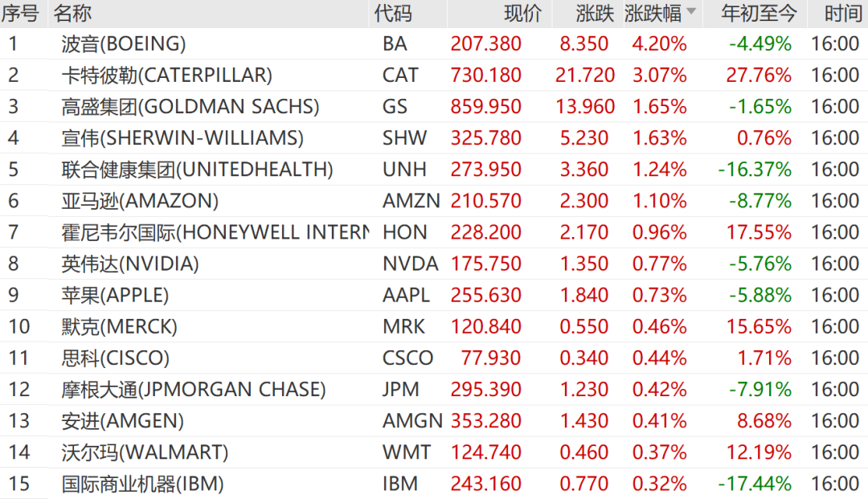Click 摩根大通(JPMORGAN CHASE) stock name

[193, 390]
